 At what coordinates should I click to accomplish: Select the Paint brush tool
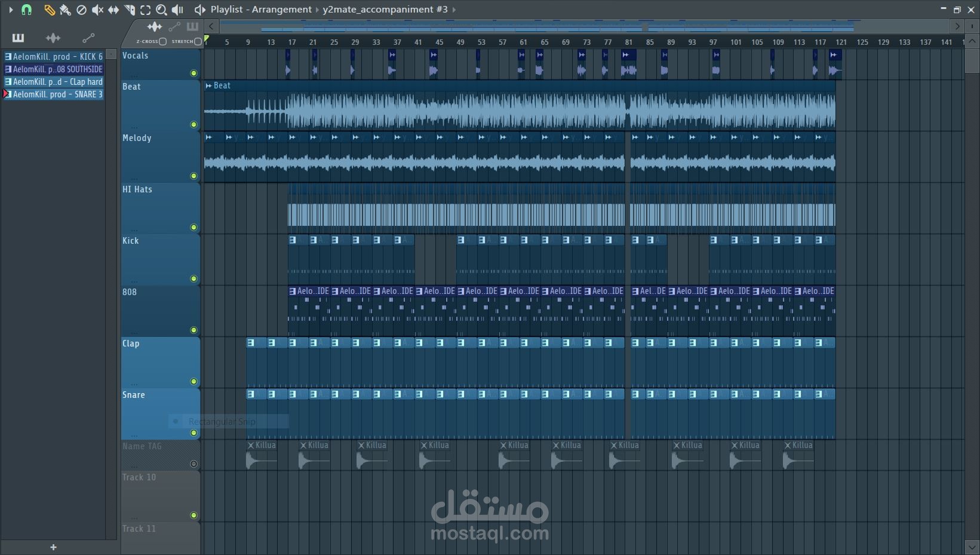[65, 10]
